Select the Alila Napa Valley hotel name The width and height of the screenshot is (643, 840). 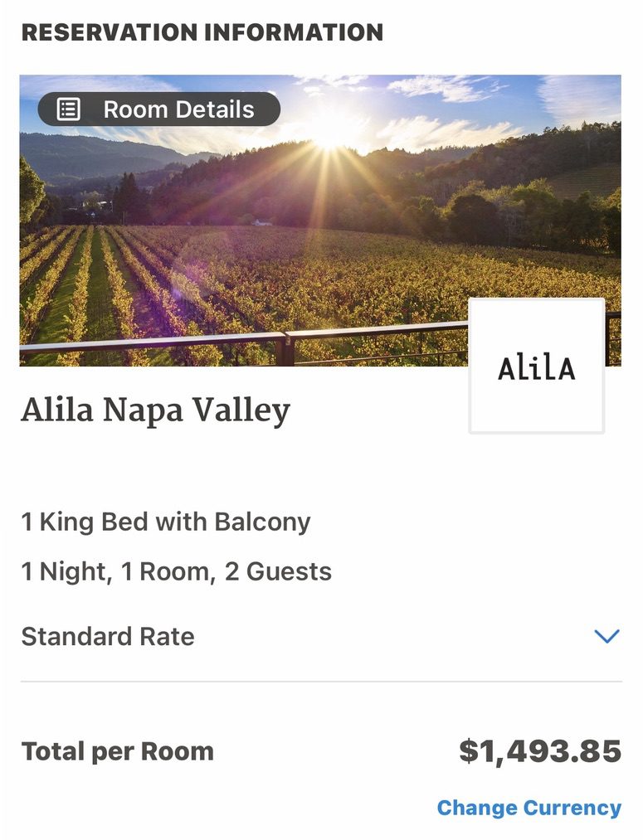tap(155, 411)
